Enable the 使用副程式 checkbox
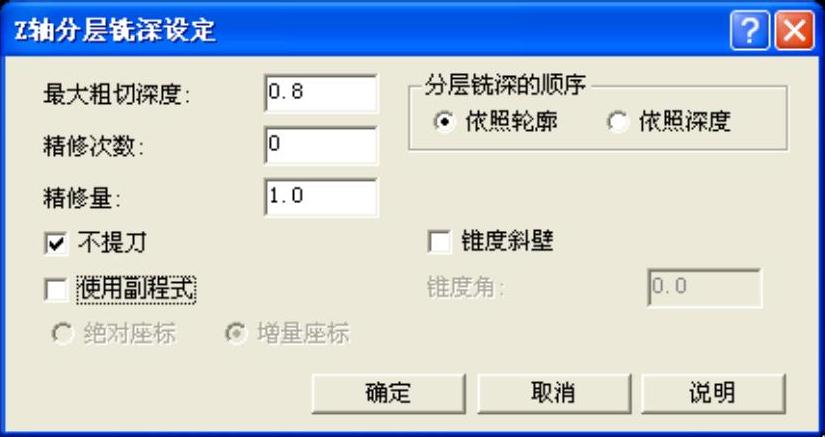Viewport: 825px width, 437px height. (x=56, y=290)
